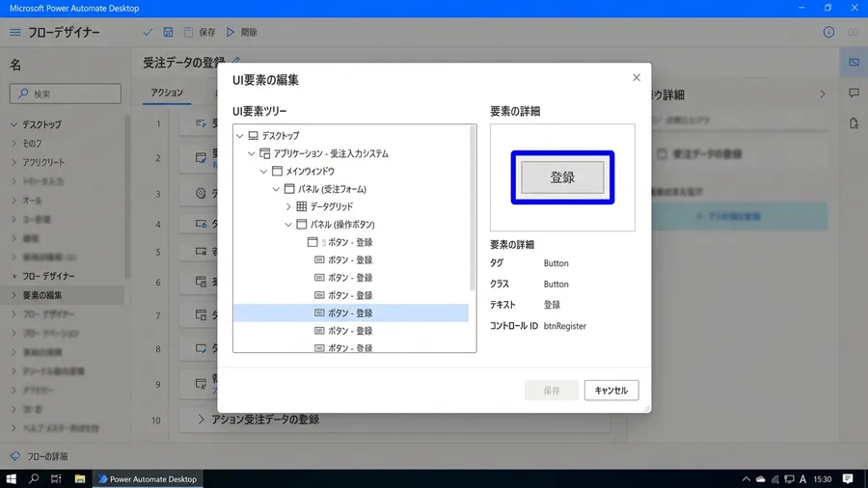
Task: Switch to the アクション tab
Action: [167, 93]
